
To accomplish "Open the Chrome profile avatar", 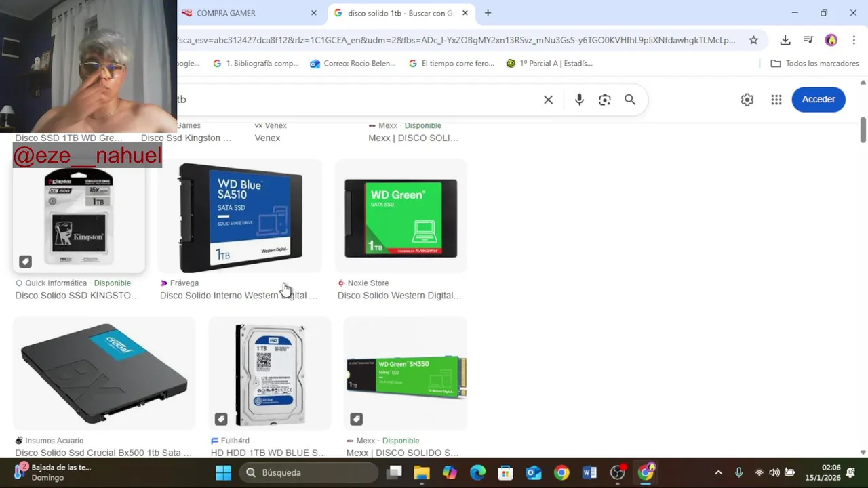I will click(x=831, y=40).
